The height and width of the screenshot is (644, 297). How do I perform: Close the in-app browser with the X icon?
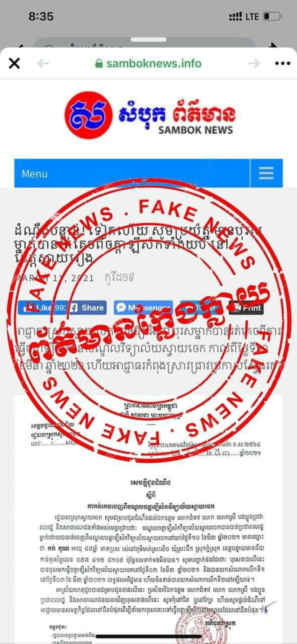click(14, 63)
